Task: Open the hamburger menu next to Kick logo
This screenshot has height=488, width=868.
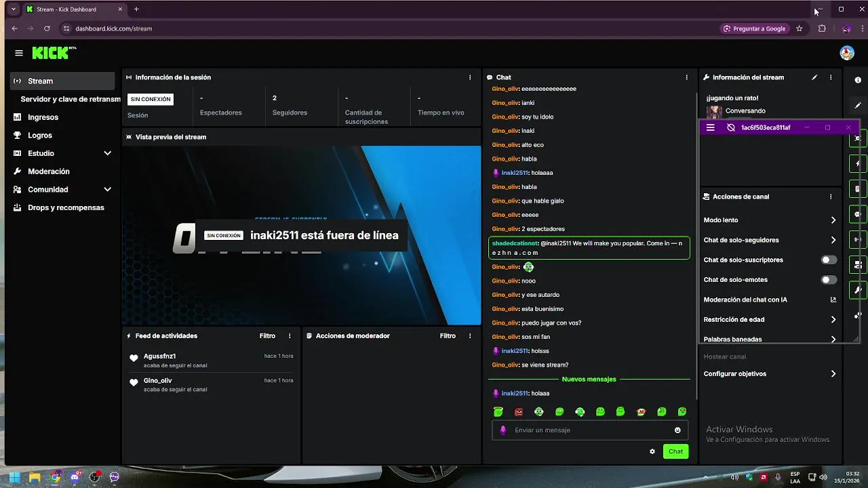Action: pyautogui.click(x=19, y=53)
